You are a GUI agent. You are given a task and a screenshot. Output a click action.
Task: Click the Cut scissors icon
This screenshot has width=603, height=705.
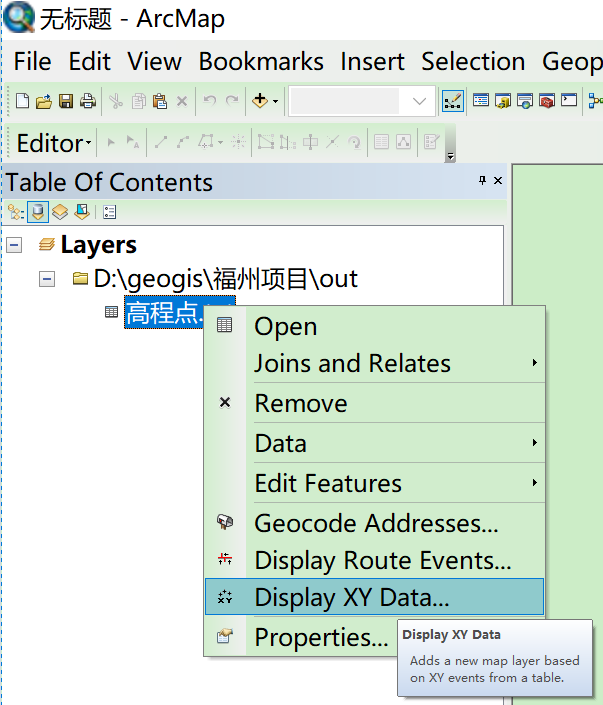[x=116, y=101]
